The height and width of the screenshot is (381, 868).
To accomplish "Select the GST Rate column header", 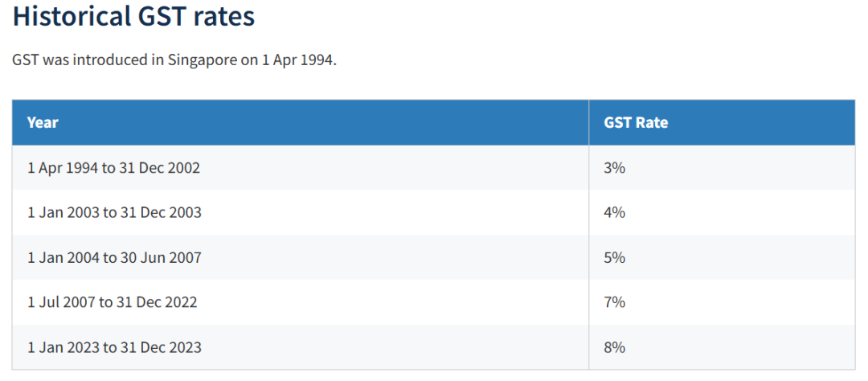I will pos(722,122).
